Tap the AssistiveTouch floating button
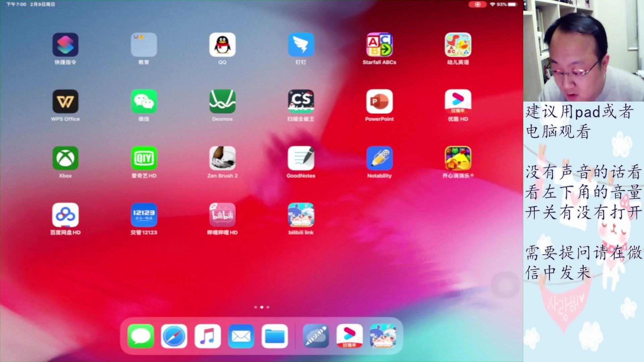The width and height of the screenshot is (644, 362). point(505,285)
